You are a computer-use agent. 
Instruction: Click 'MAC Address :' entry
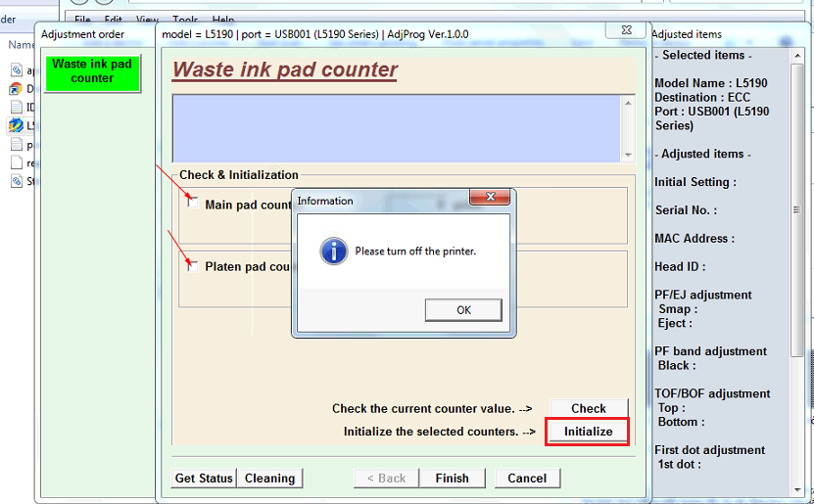click(x=694, y=239)
